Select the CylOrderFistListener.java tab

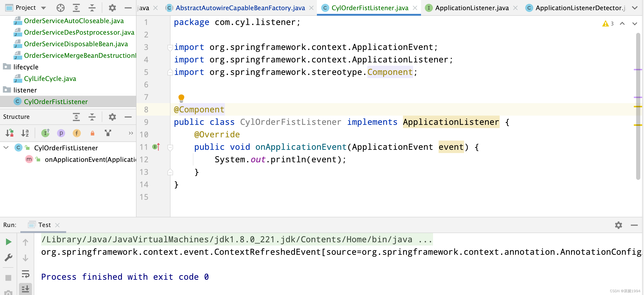pos(370,8)
